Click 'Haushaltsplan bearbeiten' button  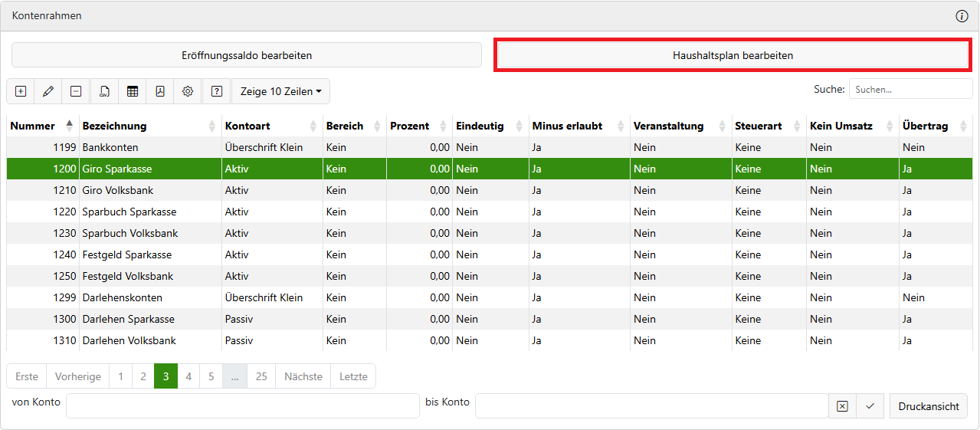733,55
